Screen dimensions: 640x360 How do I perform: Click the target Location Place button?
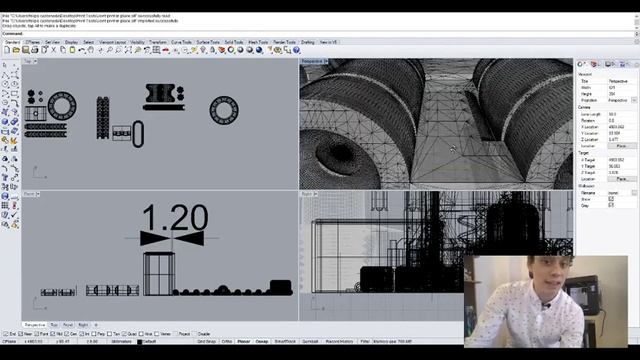point(621,179)
